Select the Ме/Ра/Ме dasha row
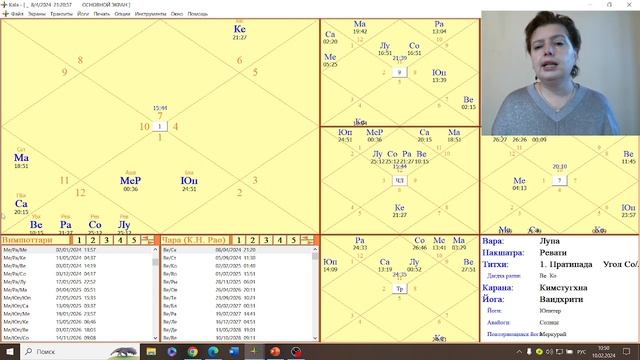Viewport: 640px width, 360px height. pos(77,250)
